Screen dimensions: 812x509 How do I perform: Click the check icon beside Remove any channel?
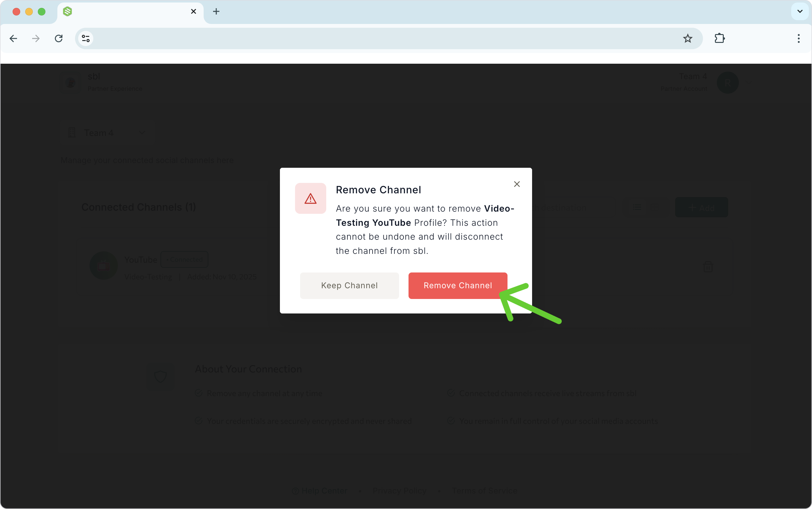coord(199,393)
